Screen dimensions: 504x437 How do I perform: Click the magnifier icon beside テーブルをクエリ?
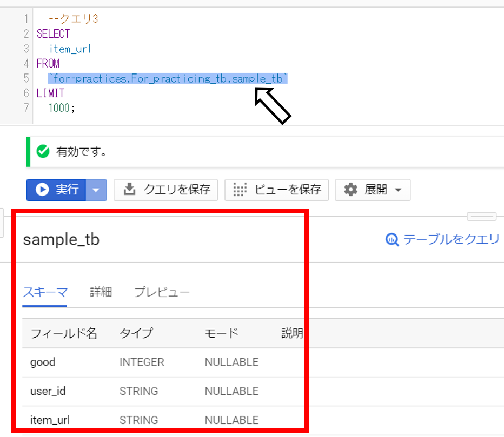[x=391, y=239]
